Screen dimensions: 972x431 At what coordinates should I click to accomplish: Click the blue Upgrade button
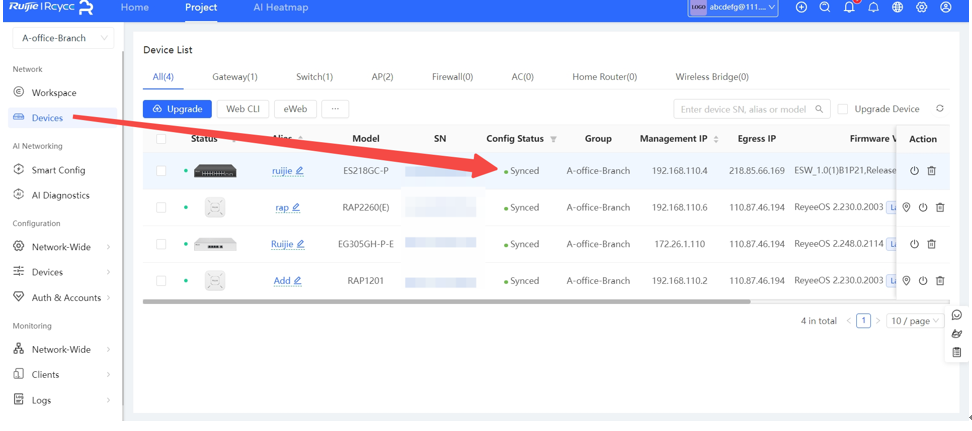[177, 109]
